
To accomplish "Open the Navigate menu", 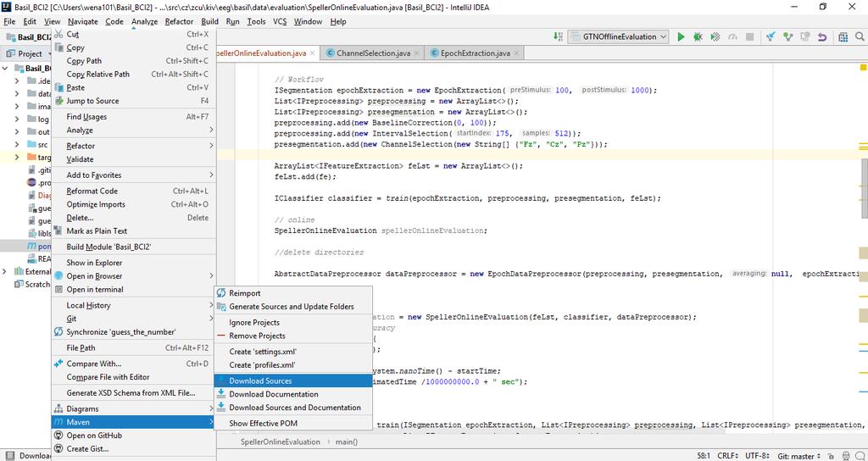I will [83, 21].
